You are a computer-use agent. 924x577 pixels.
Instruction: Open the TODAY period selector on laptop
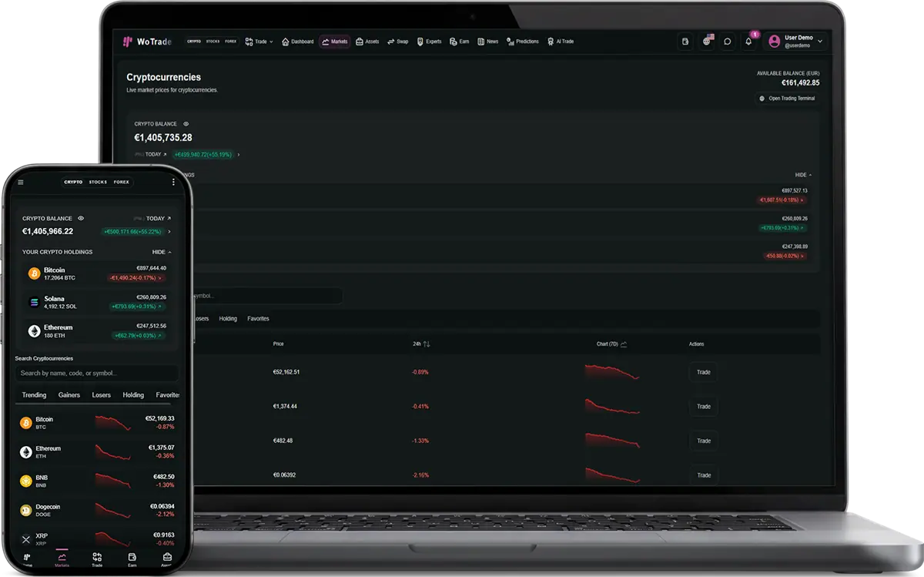156,154
